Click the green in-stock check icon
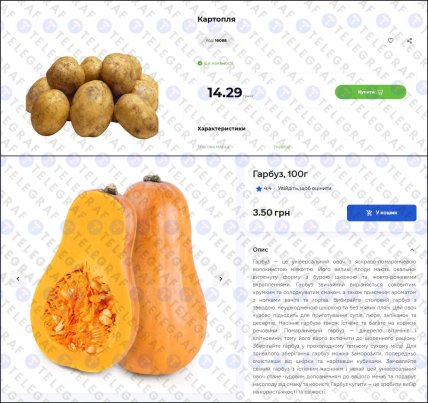The height and width of the screenshot is (403, 428). [200, 63]
